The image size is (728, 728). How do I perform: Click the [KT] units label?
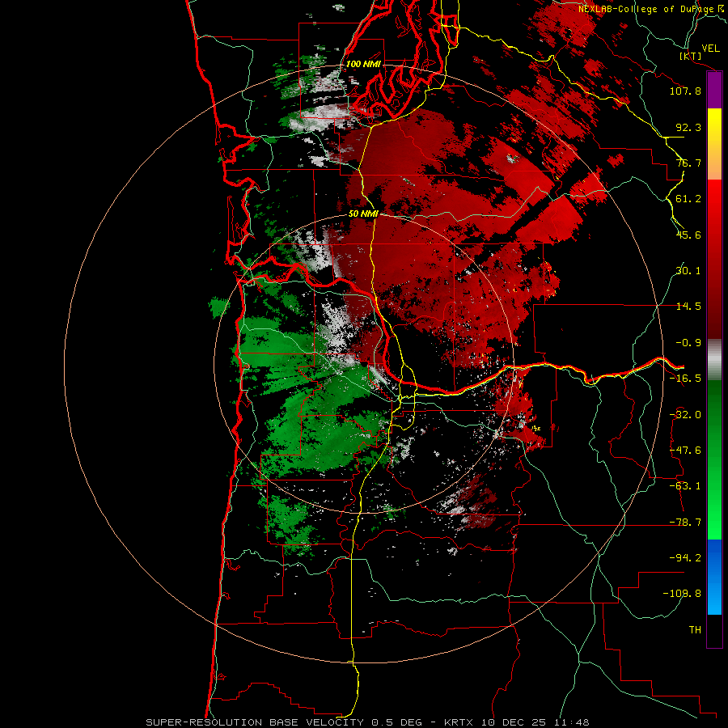click(691, 56)
